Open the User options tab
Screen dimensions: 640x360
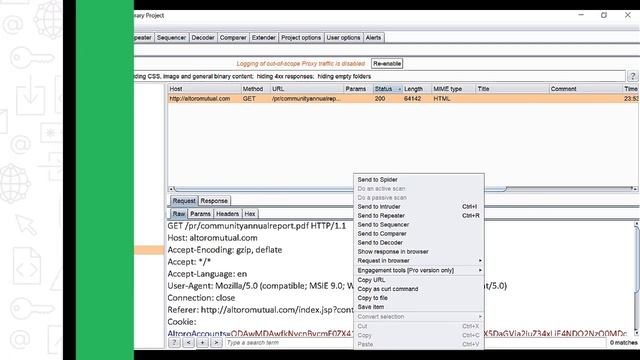pos(343,38)
